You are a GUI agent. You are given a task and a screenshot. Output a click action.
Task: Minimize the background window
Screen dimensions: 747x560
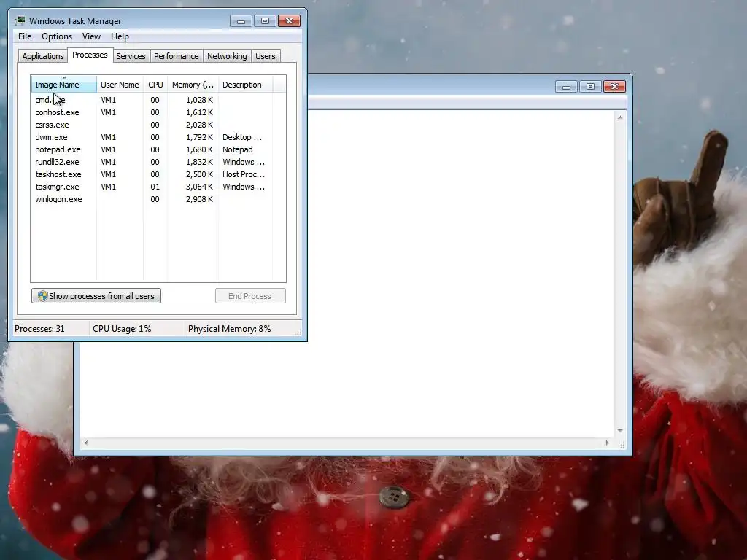coord(566,87)
